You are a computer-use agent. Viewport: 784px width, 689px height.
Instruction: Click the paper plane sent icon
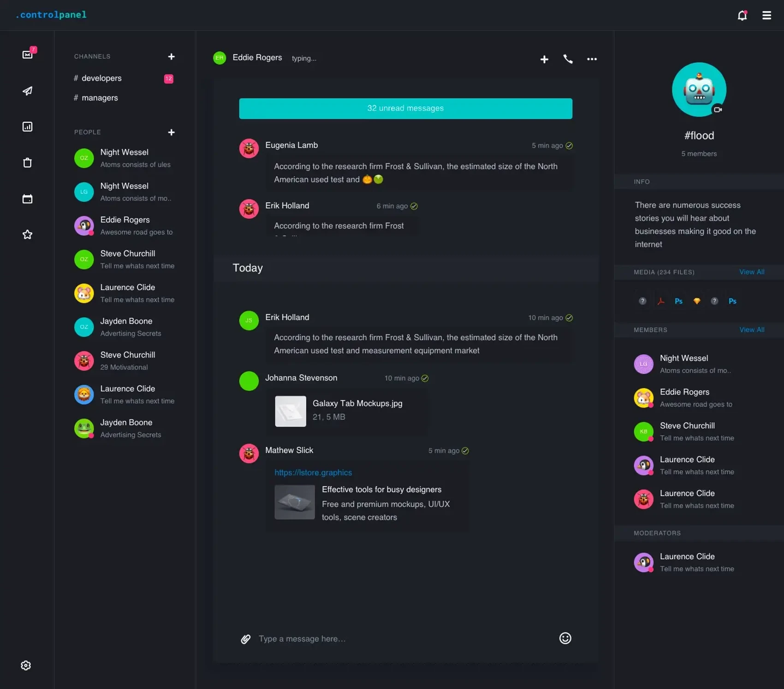coord(27,91)
